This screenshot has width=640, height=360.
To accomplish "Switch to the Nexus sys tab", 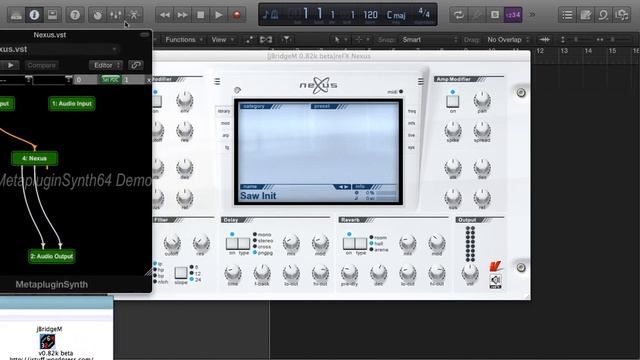I will point(411,147).
